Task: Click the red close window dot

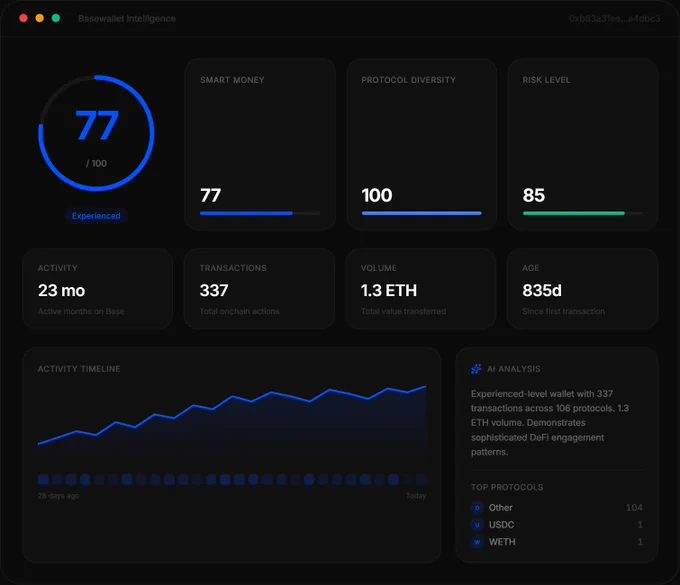Action: click(23, 18)
